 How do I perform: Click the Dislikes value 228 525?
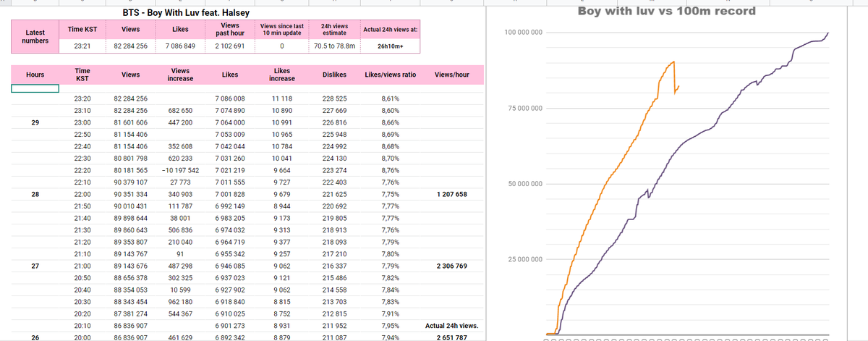pyautogui.click(x=336, y=98)
